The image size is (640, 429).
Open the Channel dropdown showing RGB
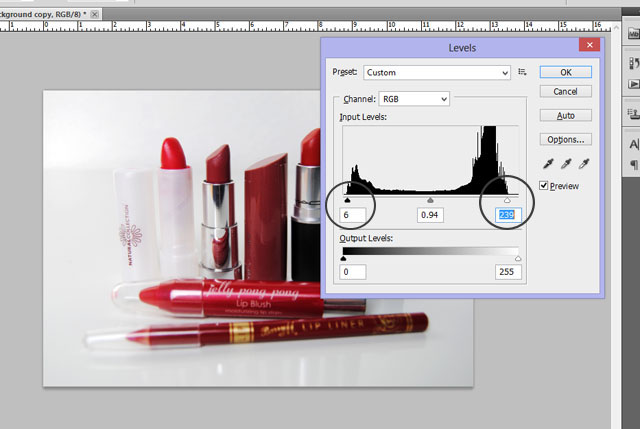click(414, 99)
